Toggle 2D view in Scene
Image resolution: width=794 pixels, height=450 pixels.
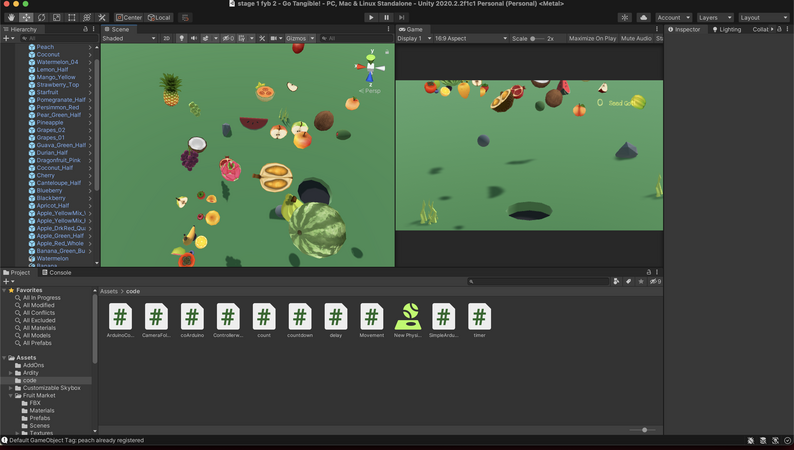[167, 38]
